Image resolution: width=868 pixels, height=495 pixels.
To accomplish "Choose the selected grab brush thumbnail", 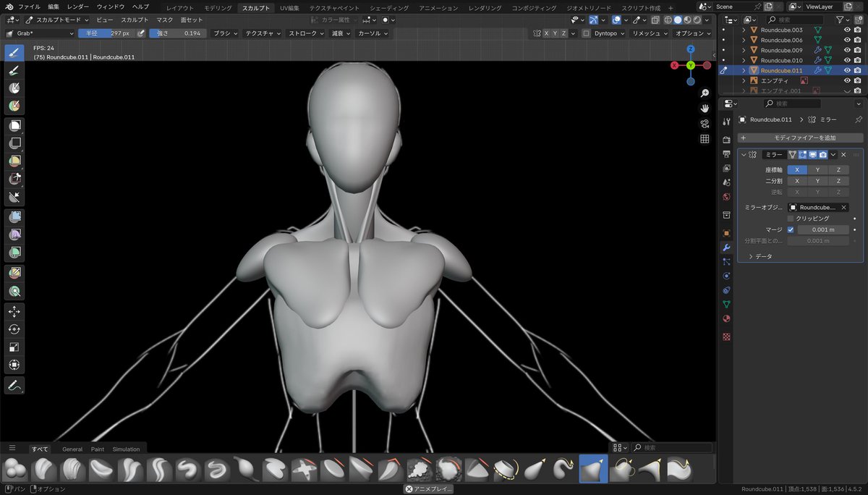I will tap(593, 470).
